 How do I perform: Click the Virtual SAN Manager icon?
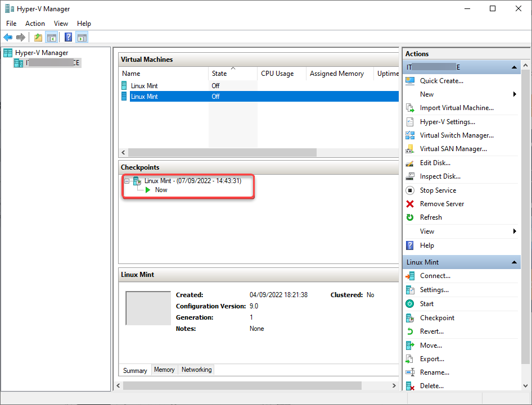coord(410,149)
